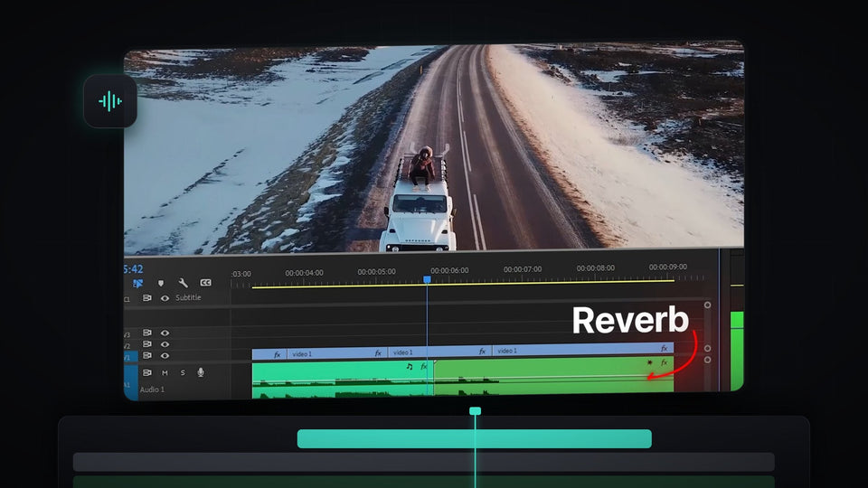This screenshot has width=868, height=488.
Task: Click lowest vertical scroll handle circle
Action: click(707, 360)
